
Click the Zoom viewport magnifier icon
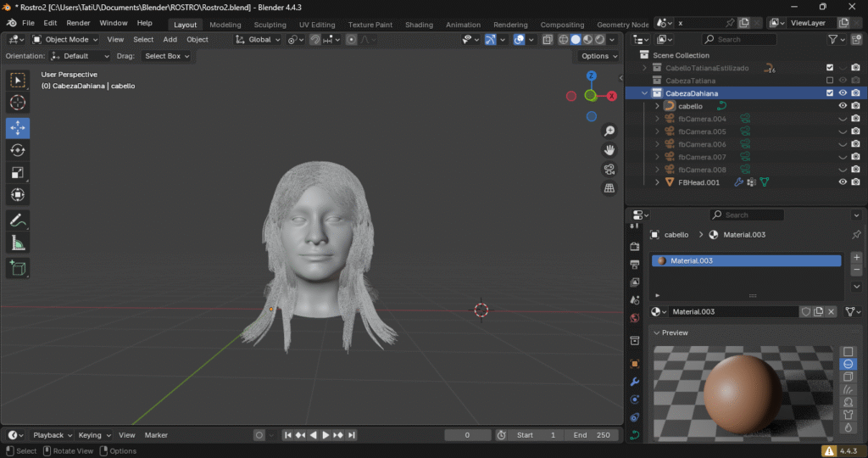[609, 131]
